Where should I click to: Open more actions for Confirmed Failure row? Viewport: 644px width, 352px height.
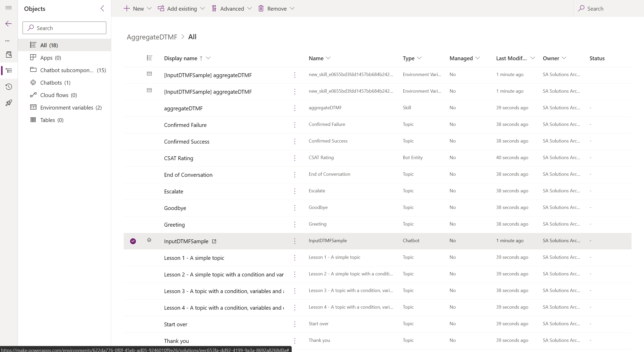click(295, 125)
